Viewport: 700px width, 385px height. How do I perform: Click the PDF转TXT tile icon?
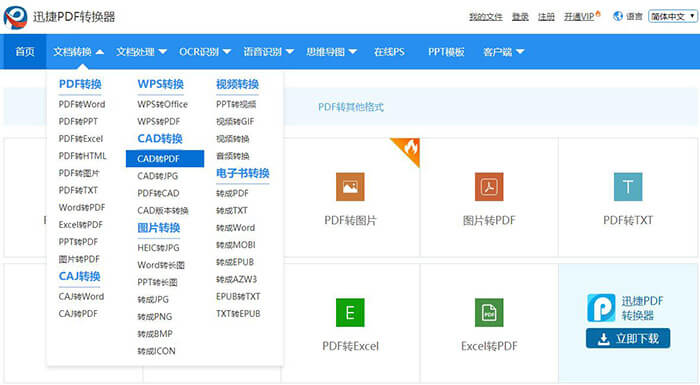tap(628, 187)
